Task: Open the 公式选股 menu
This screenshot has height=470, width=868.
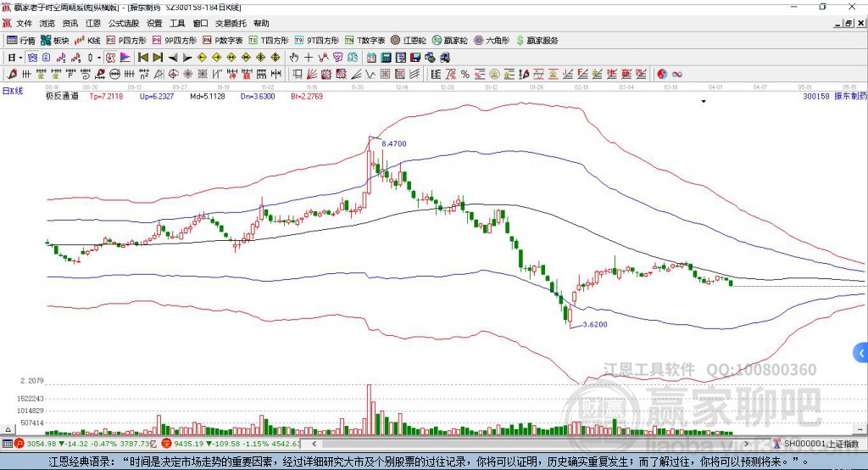Action: (124, 23)
